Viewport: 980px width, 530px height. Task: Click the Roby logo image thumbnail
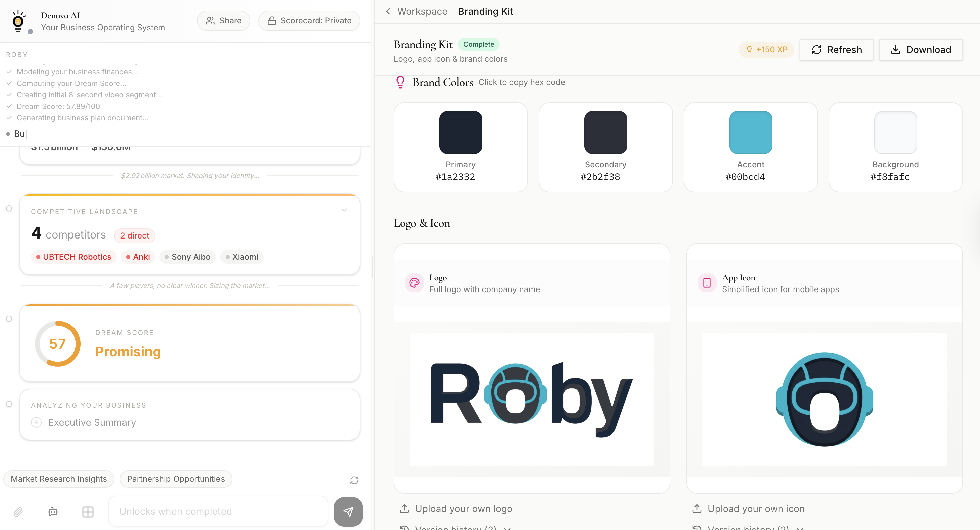tap(532, 399)
